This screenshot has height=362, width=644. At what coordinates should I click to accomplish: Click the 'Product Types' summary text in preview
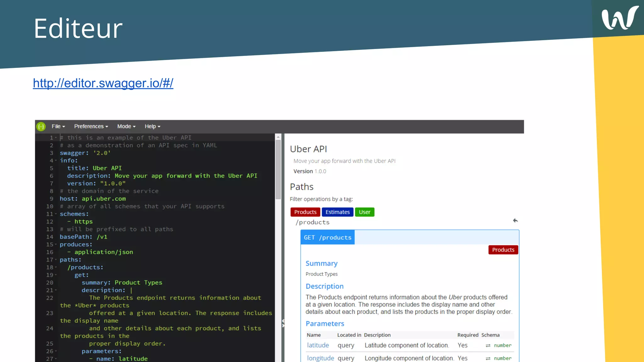pos(321,274)
